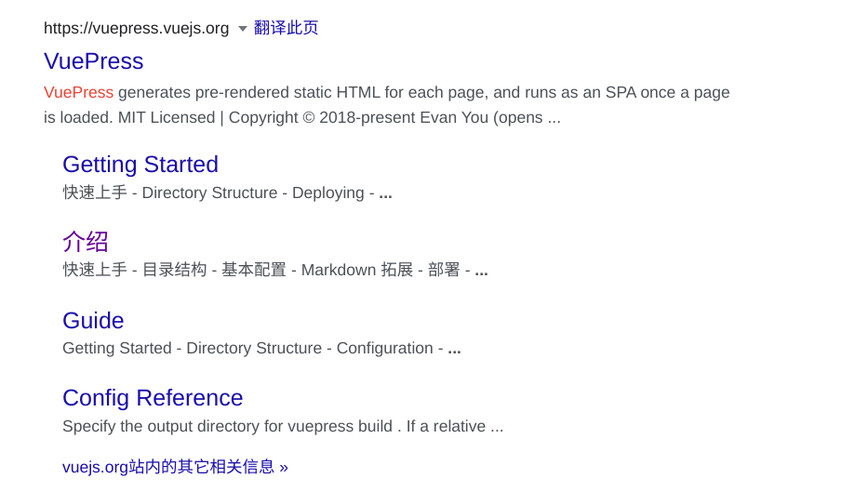868x492 pixels.
Task: Open the Guide sitelink heading
Action: (93, 321)
